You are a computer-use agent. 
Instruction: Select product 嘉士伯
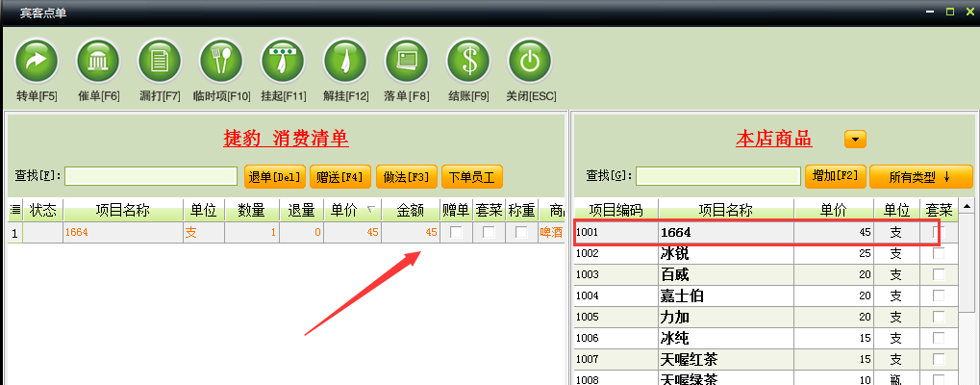[766, 295]
